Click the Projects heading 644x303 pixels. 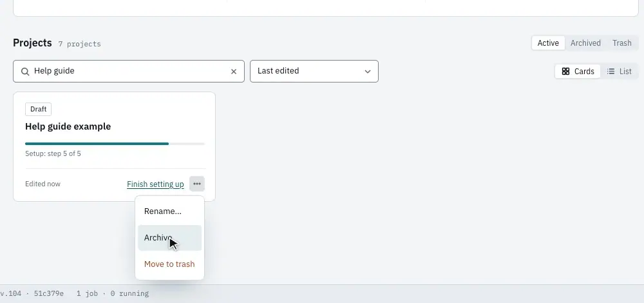tap(32, 43)
